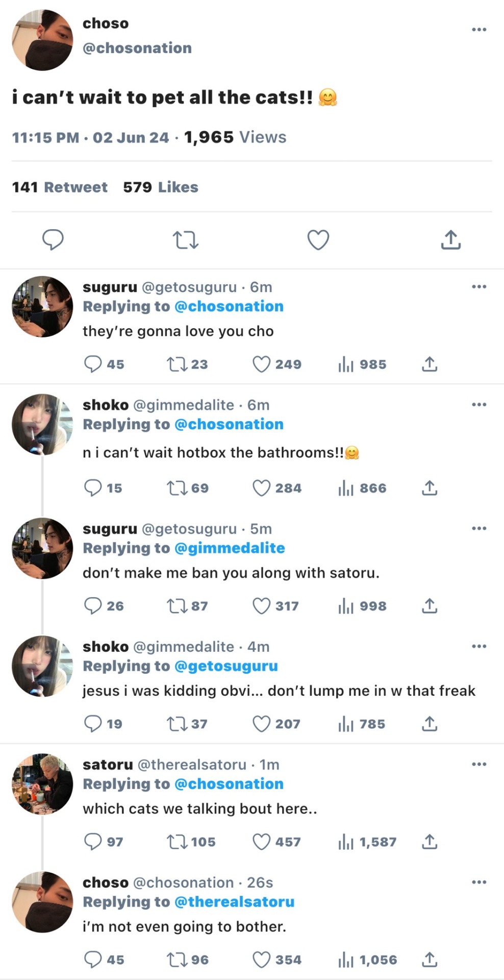This screenshot has height=980, width=504.
Task: Open @therealsatoru mention in choso's last reply
Action: [x=234, y=902]
